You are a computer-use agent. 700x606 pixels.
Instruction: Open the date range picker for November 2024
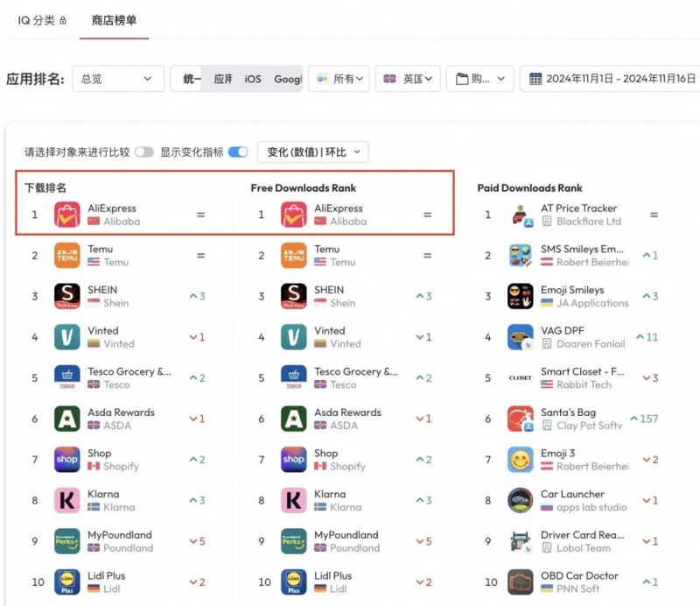(x=612, y=79)
